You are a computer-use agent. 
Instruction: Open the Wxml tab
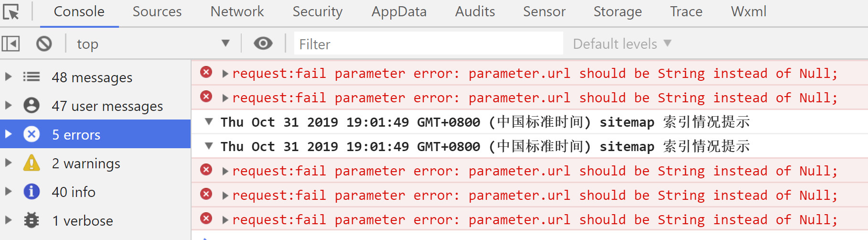pyautogui.click(x=749, y=11)
